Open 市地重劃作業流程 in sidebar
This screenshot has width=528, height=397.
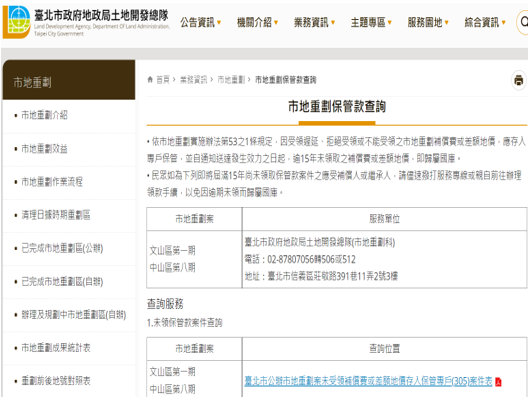pos(52,182)
